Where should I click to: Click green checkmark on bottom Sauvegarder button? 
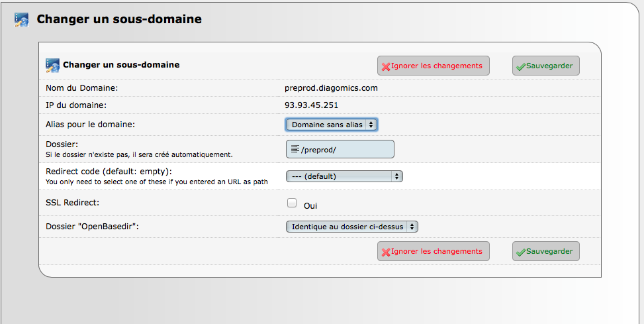click(521, 252)
